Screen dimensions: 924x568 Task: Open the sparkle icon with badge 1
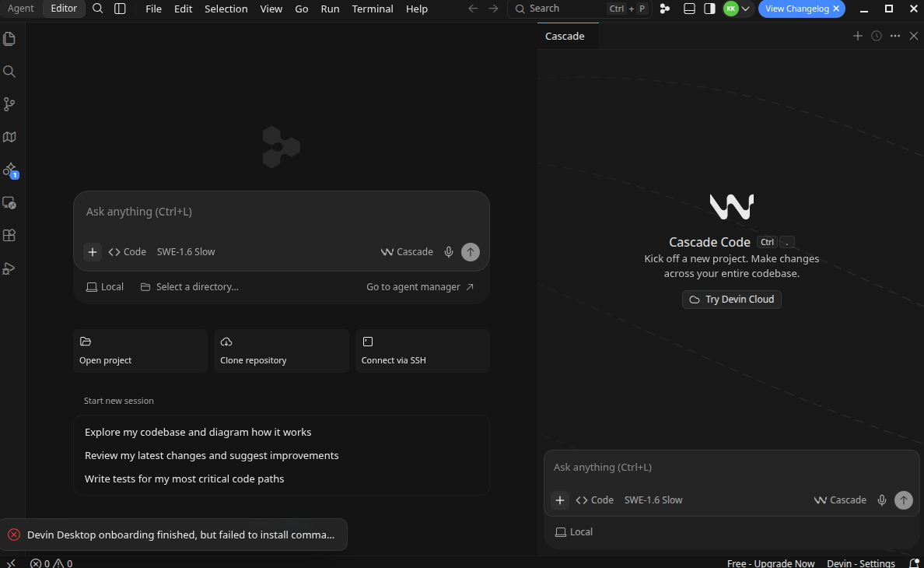(x=10, y=170)
